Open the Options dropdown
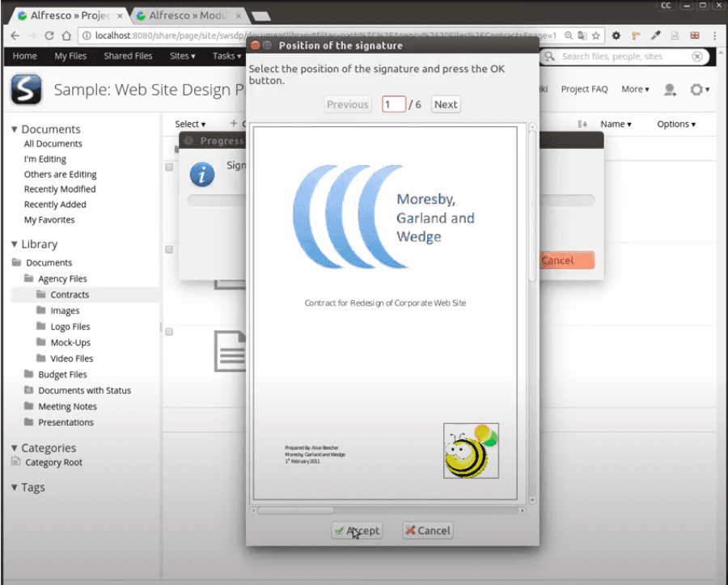This screenshot has width=728, height=585. click(x=676, y=124)
